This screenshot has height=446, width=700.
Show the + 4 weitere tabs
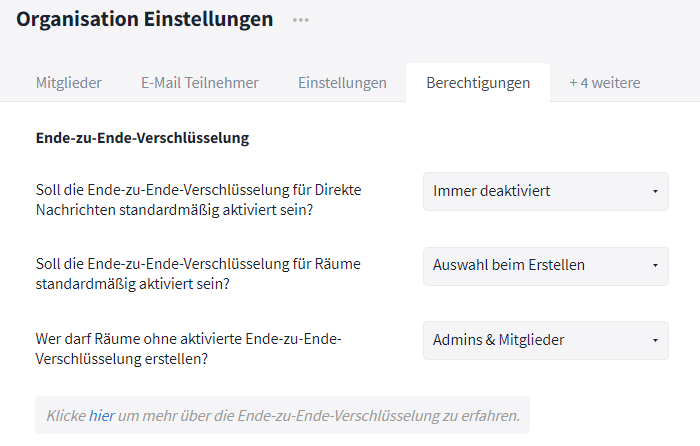[605, 83]
